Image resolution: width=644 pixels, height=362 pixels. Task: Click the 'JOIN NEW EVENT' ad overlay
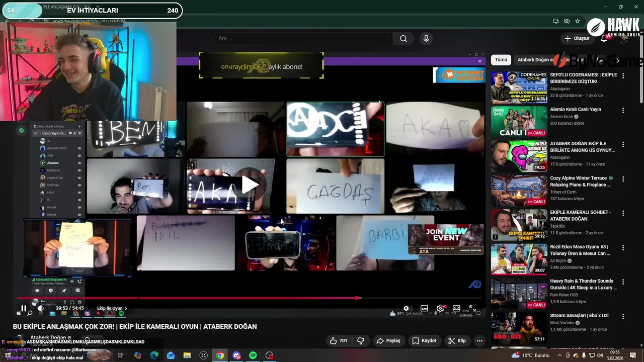(x=446, y=239)
